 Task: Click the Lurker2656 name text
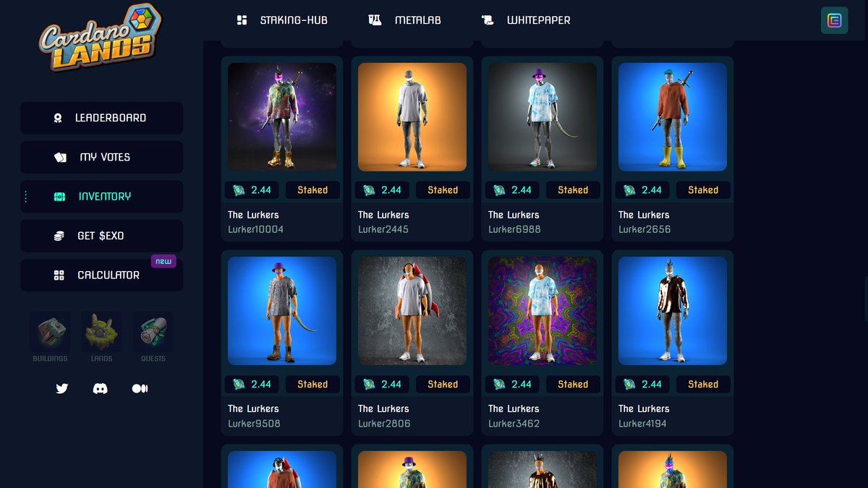click(644, 229)
